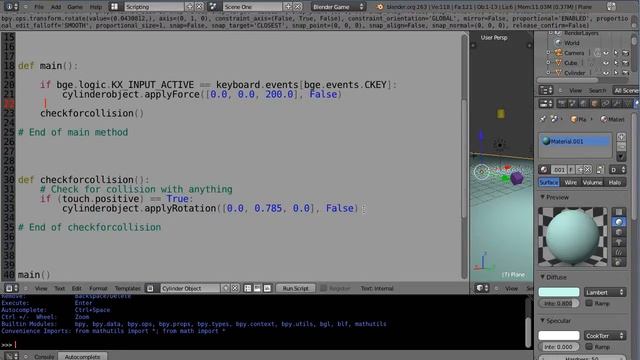Add a new scene

coord(288,7)
